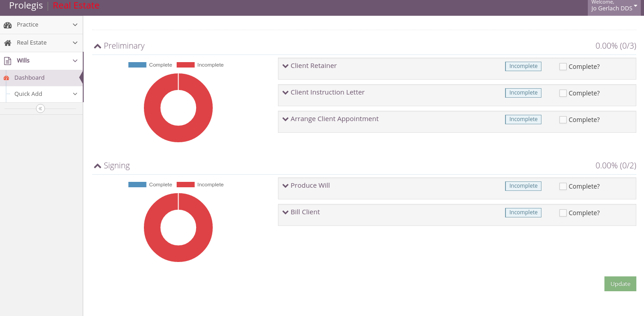Expand the Practice menu chevron
The image size is (644, 316).
[75, 25]
